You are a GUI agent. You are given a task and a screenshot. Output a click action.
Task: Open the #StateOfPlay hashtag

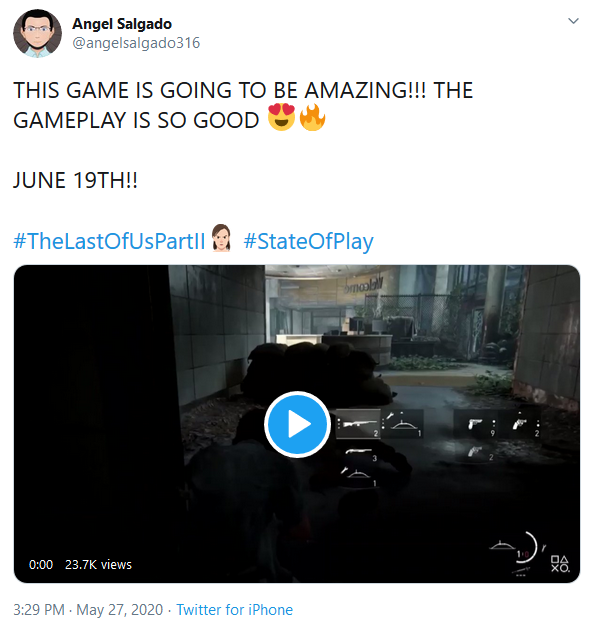[x=308, y=241]
